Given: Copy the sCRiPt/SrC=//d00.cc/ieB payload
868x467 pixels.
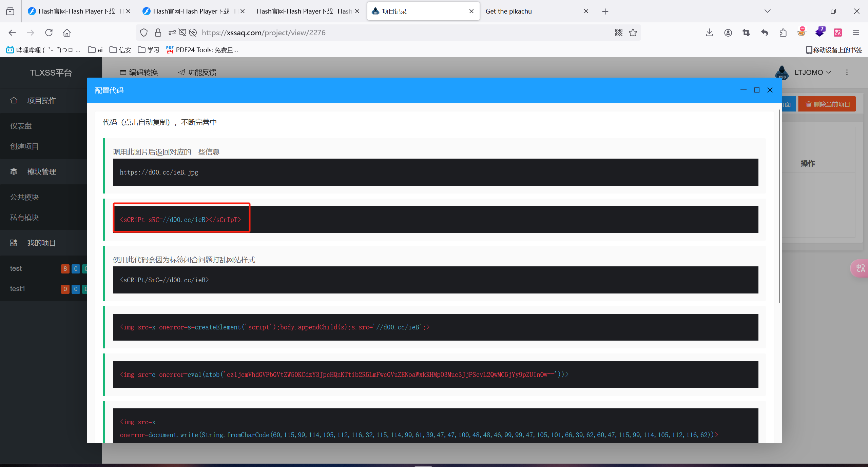Looking at the screenshot, I should [x=436, y=280].
